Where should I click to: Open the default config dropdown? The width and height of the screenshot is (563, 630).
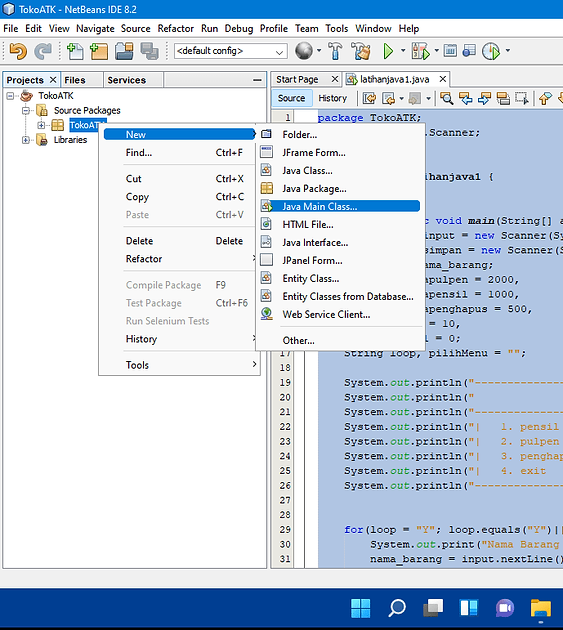click(231, 51)
